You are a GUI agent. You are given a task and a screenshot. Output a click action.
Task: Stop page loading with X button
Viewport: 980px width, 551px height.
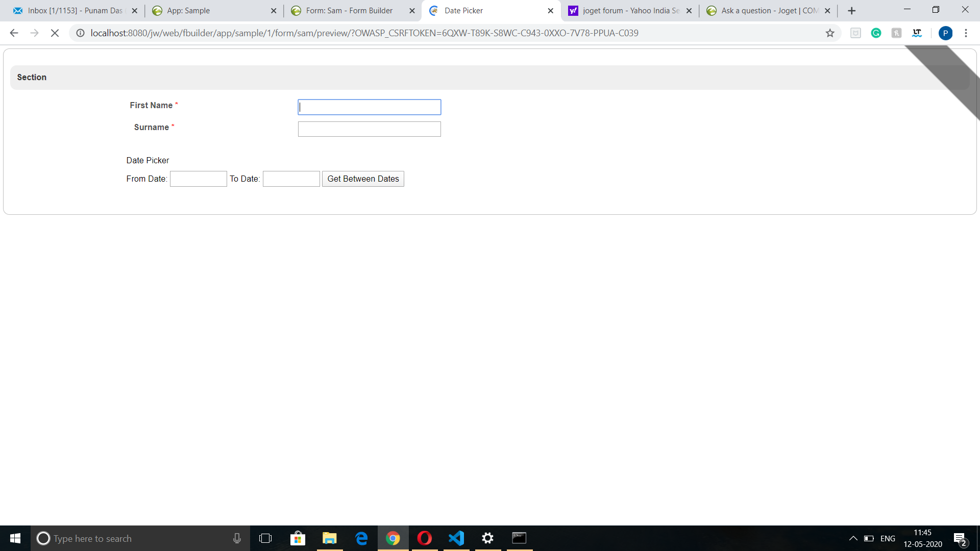click(55, 33)
